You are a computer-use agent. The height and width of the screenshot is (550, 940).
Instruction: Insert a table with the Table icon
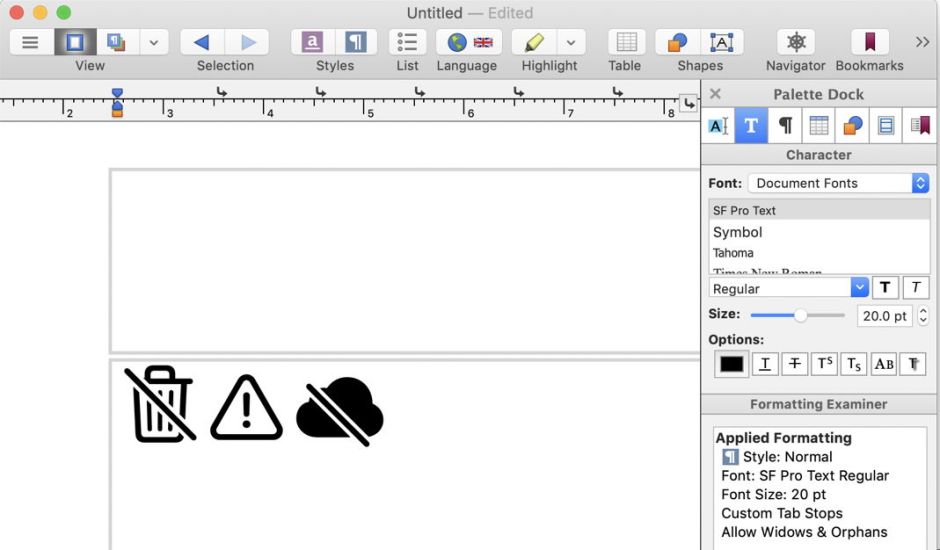pos(625,42)
